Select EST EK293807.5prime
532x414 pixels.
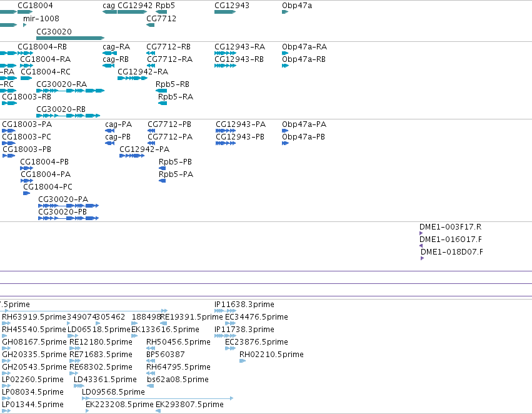tap(189, 405)
